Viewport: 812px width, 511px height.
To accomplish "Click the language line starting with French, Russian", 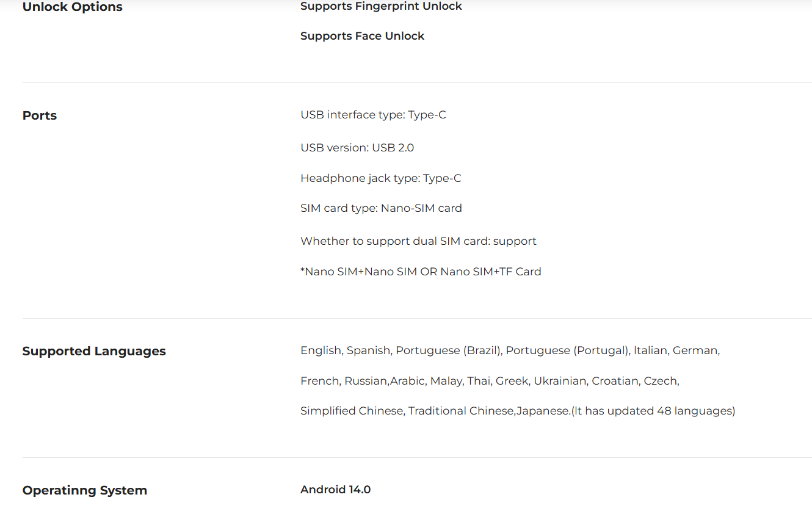I will [x=490, y=381].
